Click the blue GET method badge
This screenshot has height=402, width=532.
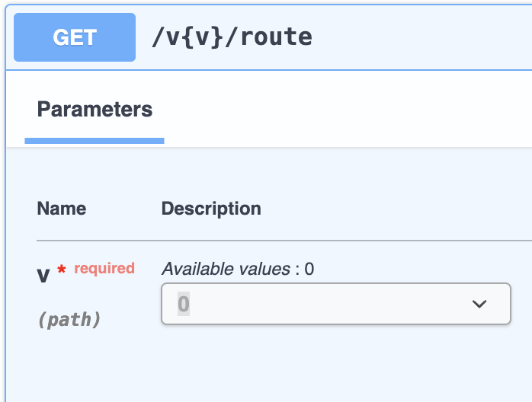[x=75, y=37]
